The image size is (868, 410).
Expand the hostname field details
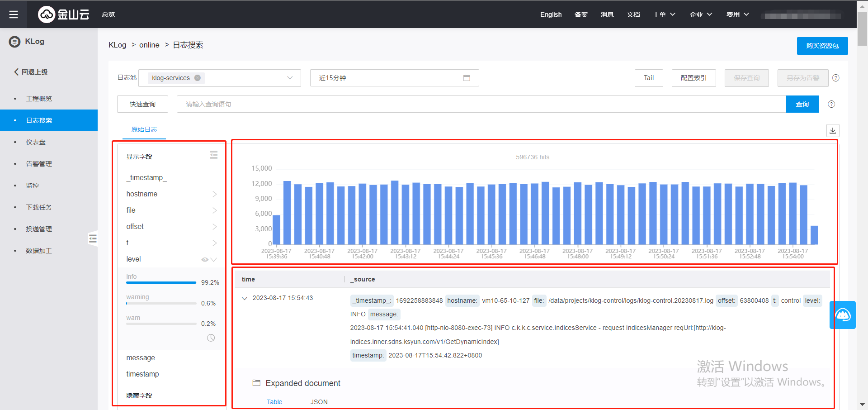click(x=214, y=194)
